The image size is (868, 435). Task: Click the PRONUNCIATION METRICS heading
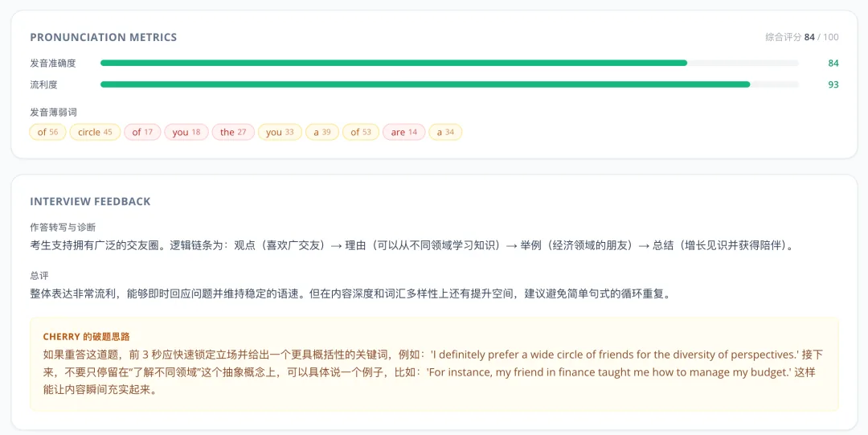click(104, 37)
